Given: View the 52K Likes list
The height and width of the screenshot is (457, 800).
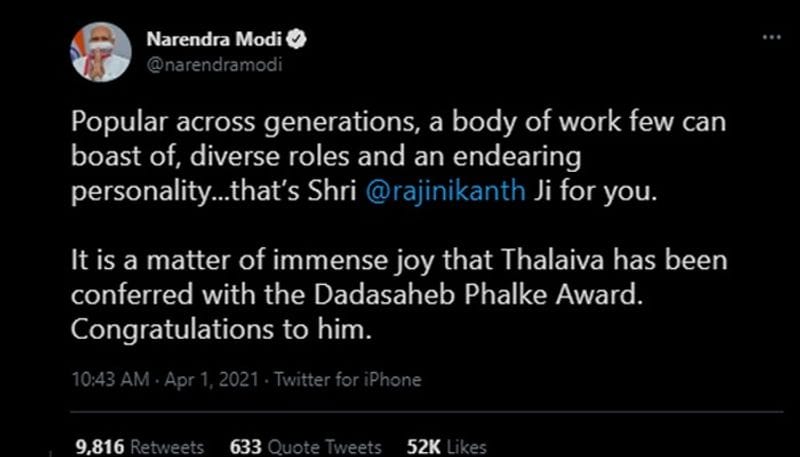Looking at the screenshot, I should point(446,447).
